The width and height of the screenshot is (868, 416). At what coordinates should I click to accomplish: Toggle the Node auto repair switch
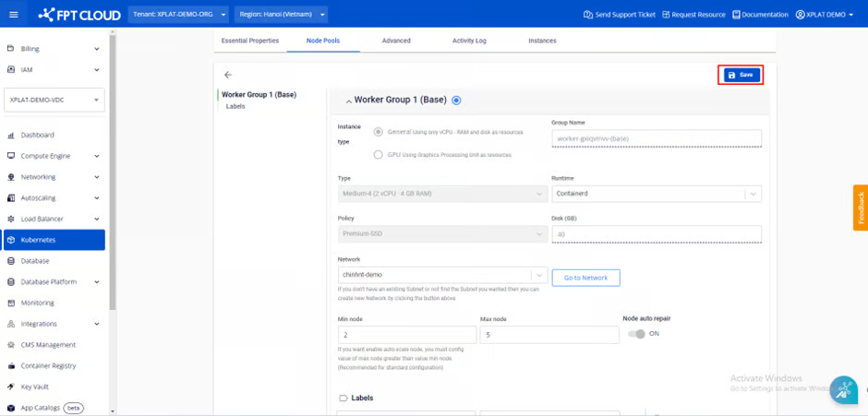(x=636, y=334)
